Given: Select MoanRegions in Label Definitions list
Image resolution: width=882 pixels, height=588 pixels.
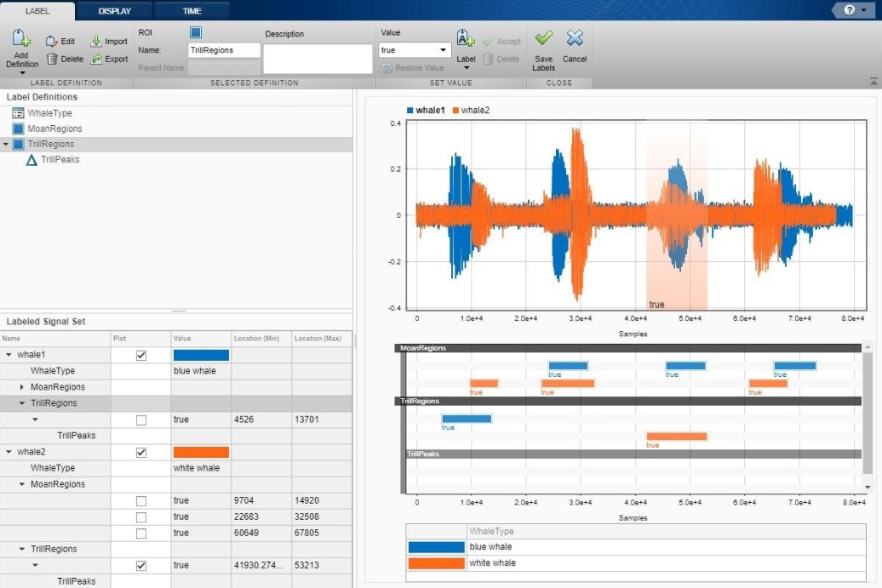Looking at the screenshot, I should click(54, 128).
